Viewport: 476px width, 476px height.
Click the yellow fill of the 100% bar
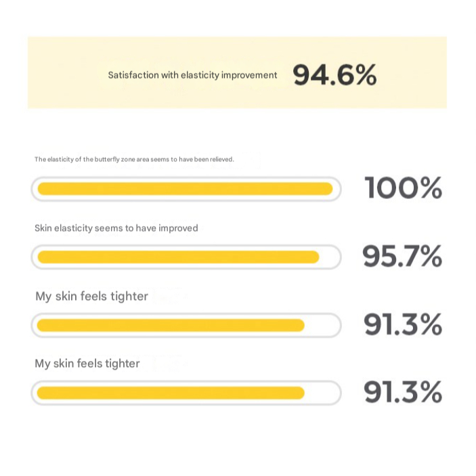184,189
